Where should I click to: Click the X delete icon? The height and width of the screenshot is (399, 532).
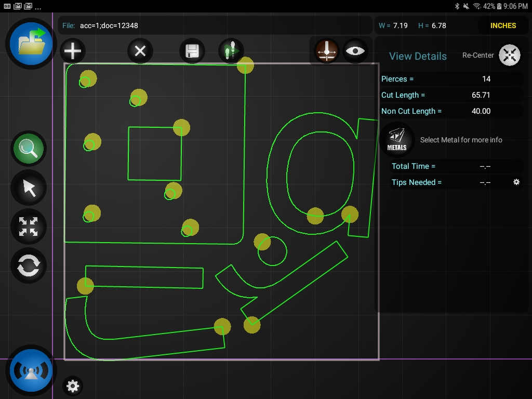(140, 51)
